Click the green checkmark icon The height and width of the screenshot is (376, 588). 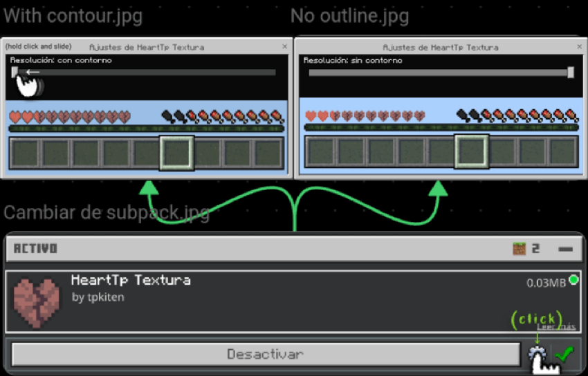(564, 353)
